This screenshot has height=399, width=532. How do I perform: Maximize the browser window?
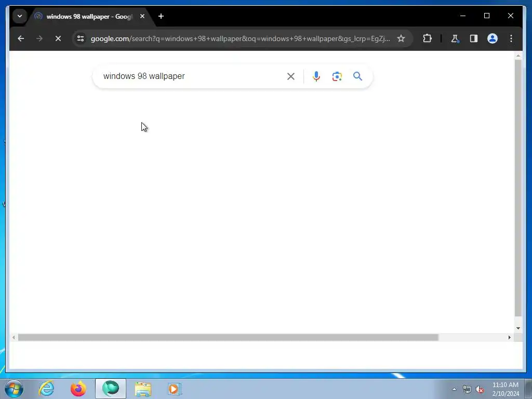pyautogui.click(x=486, y=16)
